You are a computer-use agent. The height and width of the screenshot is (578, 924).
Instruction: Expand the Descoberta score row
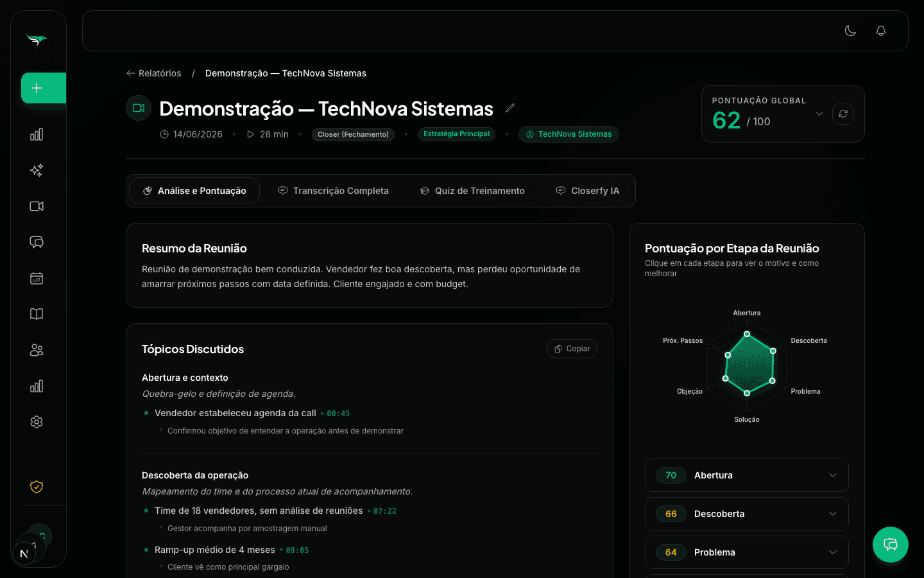[x=747, y=514]
